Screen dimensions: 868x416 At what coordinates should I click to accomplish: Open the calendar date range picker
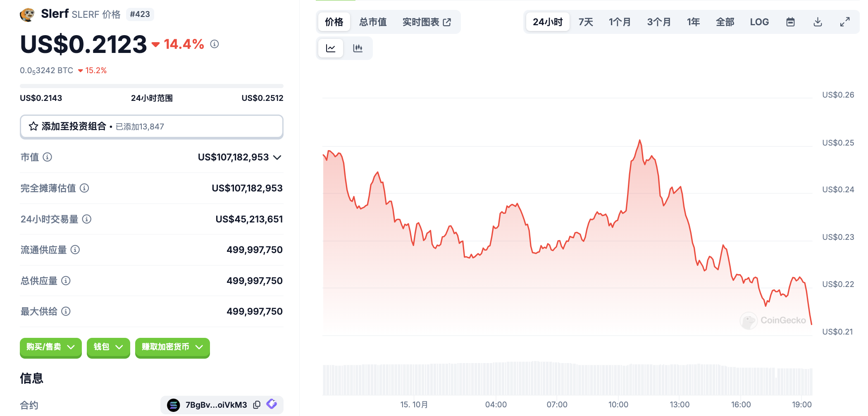click(x=790, y=22)
